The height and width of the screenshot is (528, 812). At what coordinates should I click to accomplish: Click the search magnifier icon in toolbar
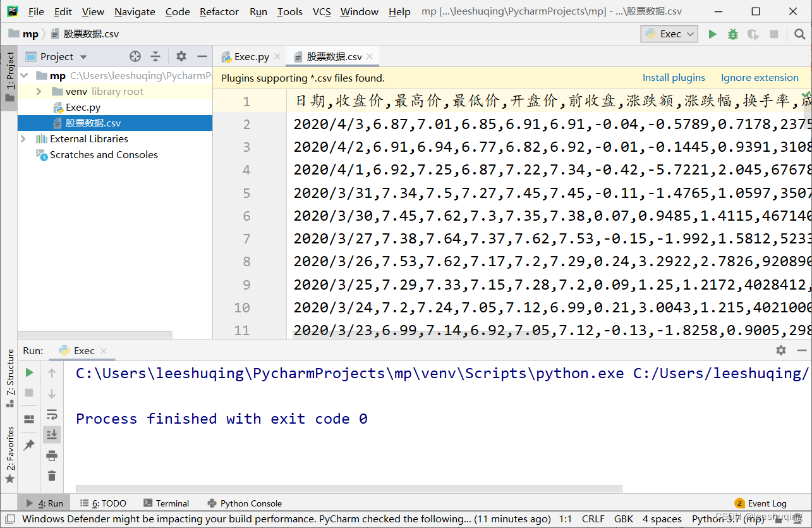(x=800, y=34)
